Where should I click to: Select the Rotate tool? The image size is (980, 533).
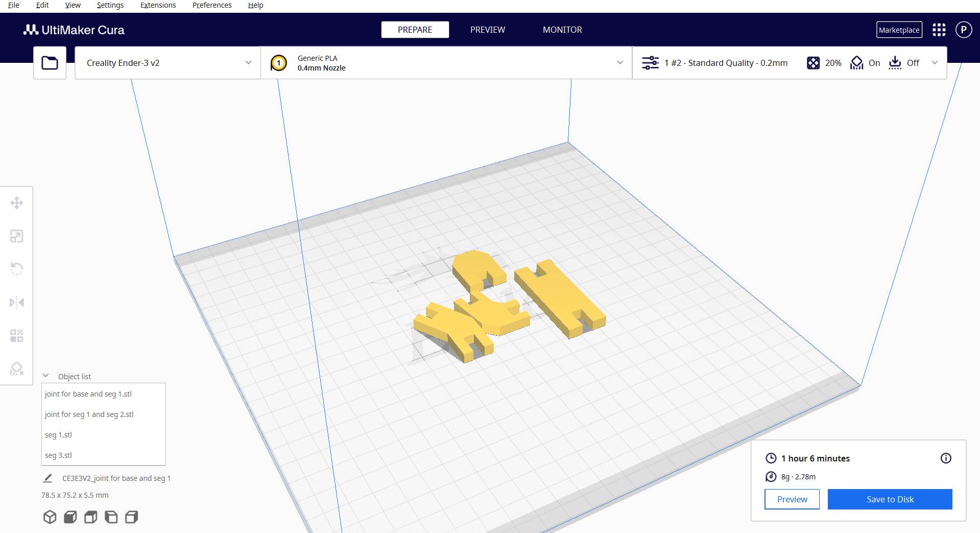tap(17, 269)
